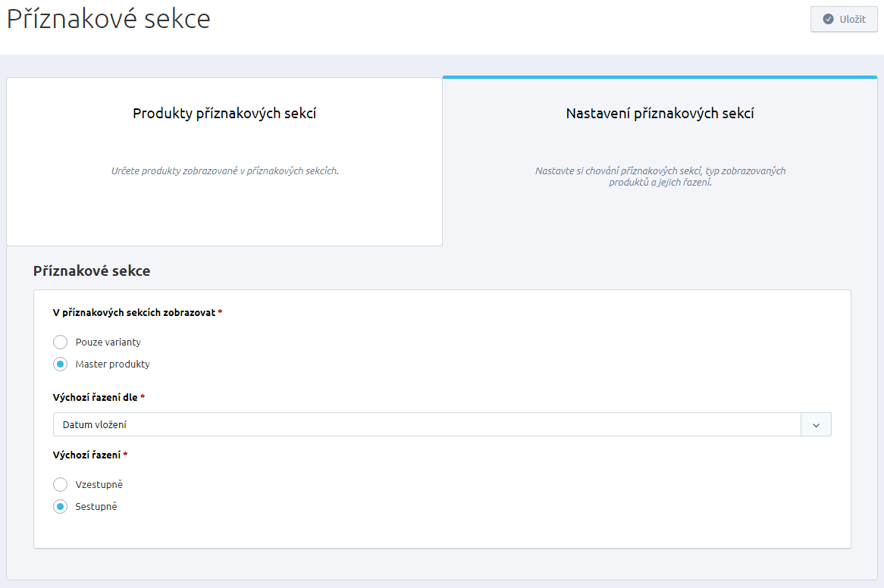Click the Uložit save button
The height and width of the screenshot is (588, 884).
point(843,19)
